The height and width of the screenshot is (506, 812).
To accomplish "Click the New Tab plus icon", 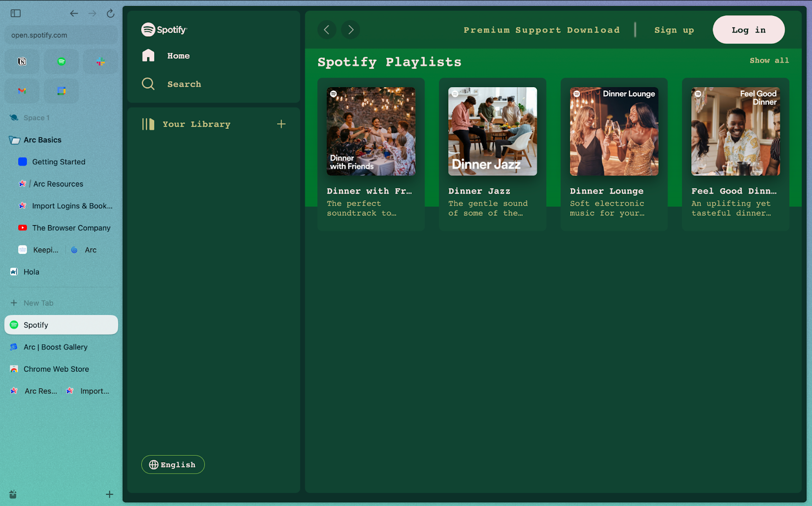I will (x=14, y=303).
